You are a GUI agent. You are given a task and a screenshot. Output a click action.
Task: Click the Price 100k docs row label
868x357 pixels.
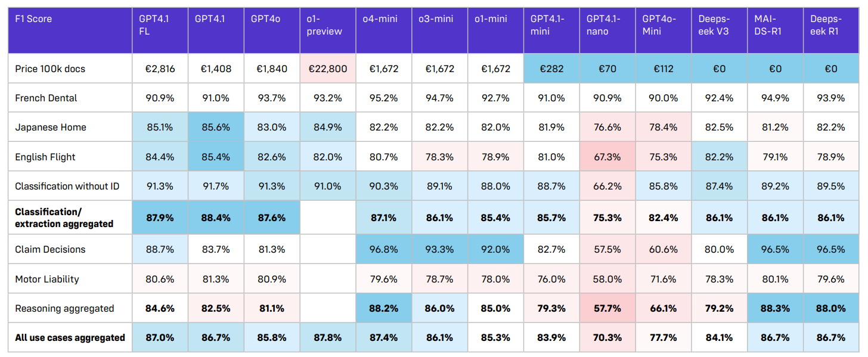pos(50,69)
